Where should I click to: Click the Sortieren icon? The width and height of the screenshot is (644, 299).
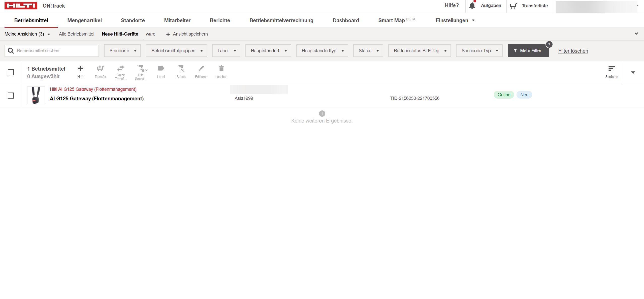coord(611,68)
